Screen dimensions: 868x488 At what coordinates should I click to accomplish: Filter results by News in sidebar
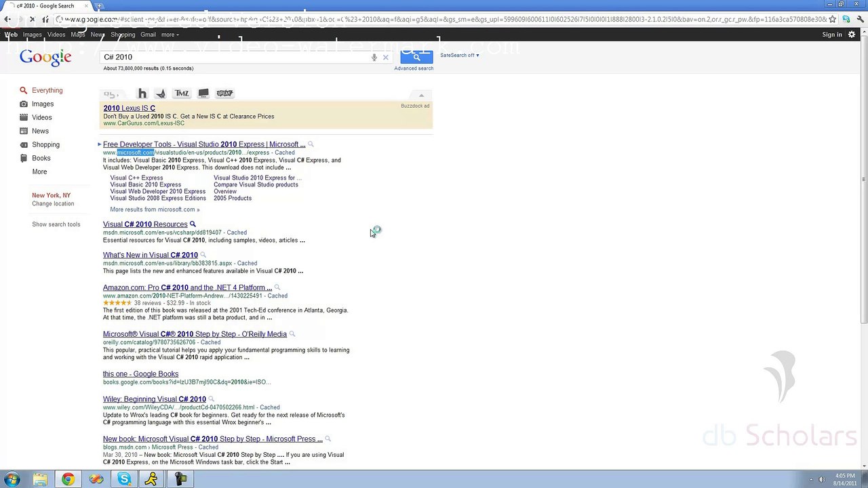click(x=40, y=131)
